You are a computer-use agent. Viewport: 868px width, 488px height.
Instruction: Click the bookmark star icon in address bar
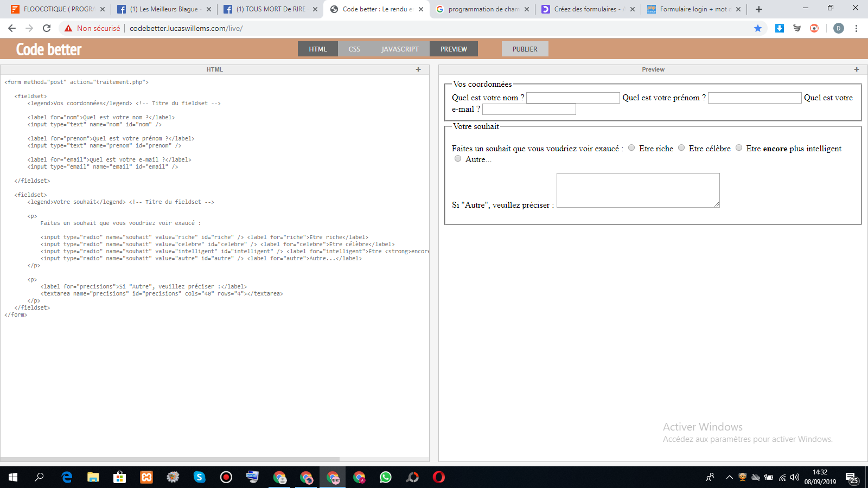pyautogui.click(x=758, y=28)
